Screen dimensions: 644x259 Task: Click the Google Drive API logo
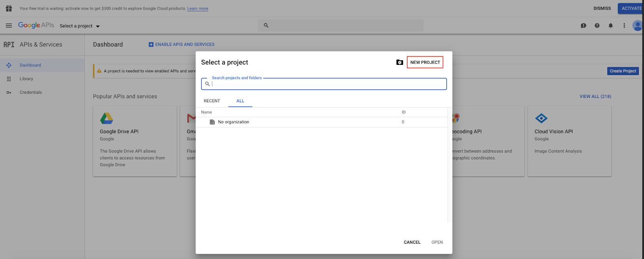pyautogui.click(x=107, y=118)
